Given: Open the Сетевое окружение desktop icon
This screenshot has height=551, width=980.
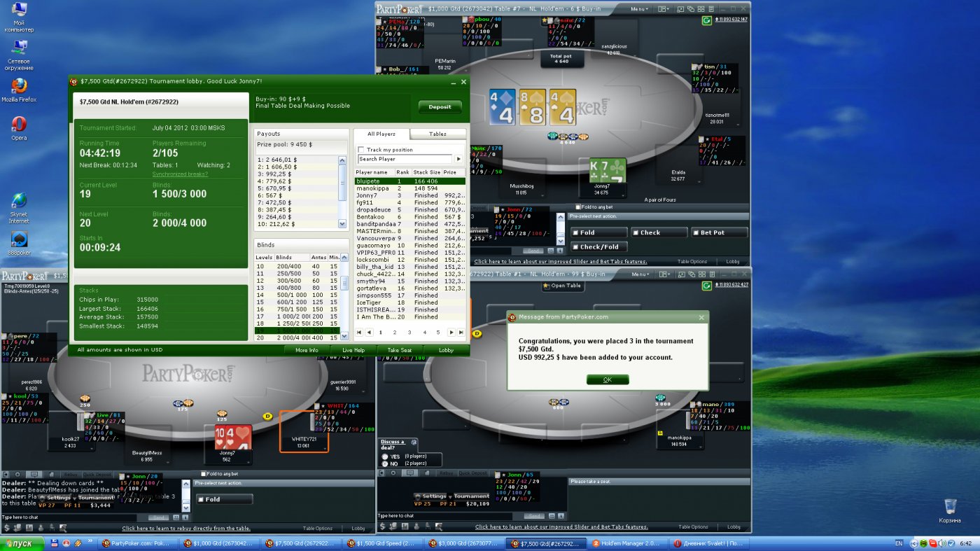Looking at the screenshot, I should click(19, 55).
